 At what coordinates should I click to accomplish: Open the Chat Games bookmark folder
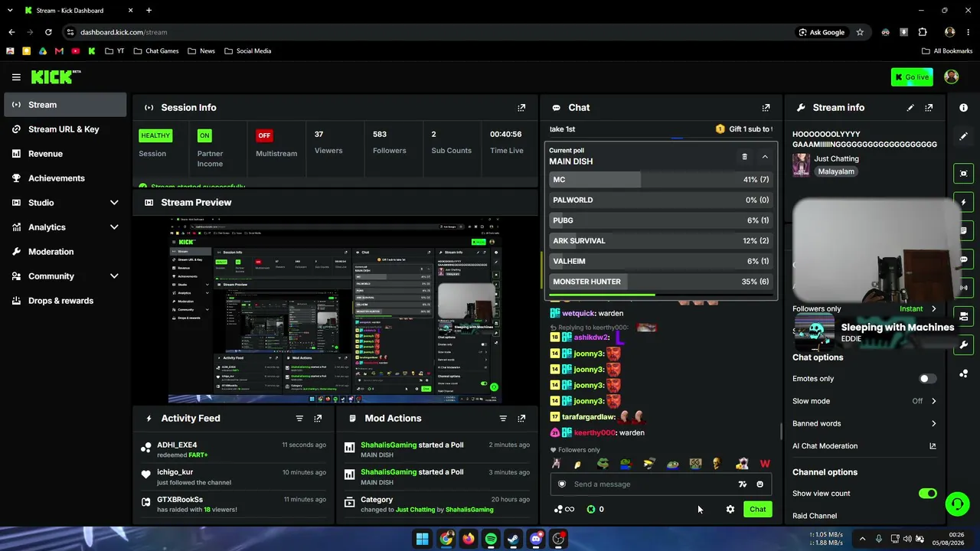(156, 51)
